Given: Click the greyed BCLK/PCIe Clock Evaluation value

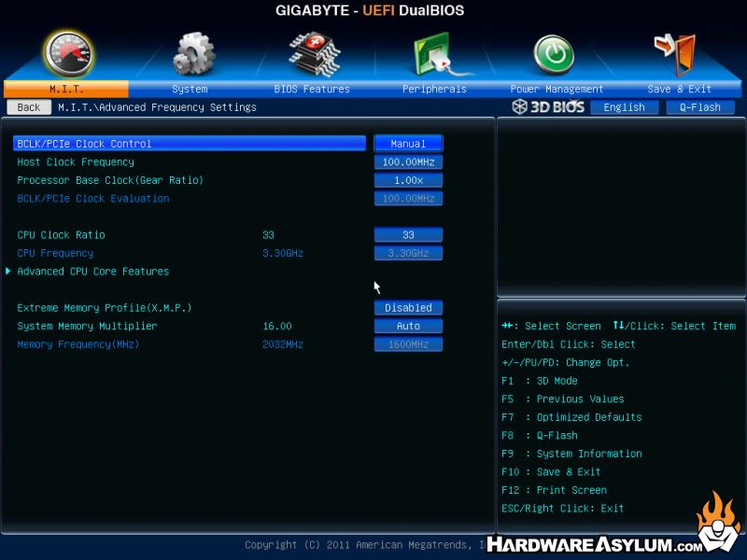Looking at the screenshot, I should (x=408, y=198).
